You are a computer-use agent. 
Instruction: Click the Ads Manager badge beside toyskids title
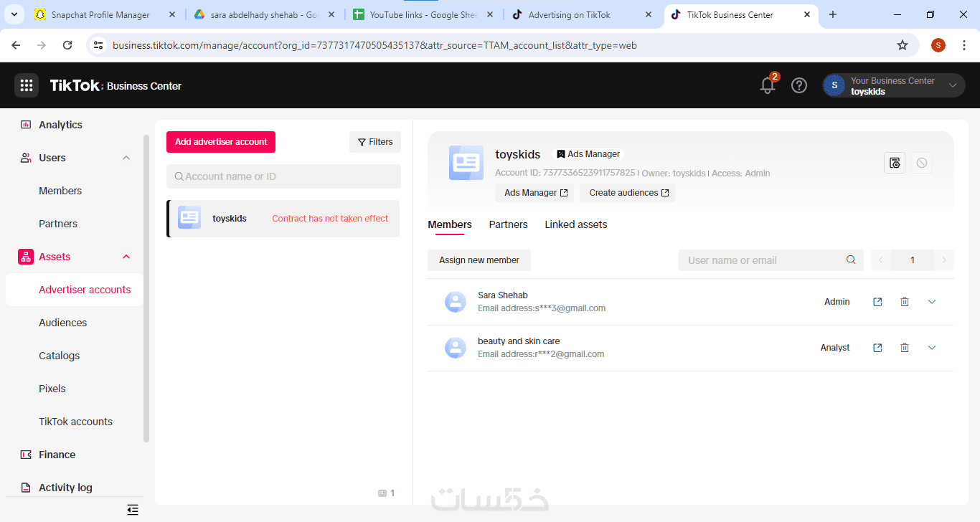[588, 154]
